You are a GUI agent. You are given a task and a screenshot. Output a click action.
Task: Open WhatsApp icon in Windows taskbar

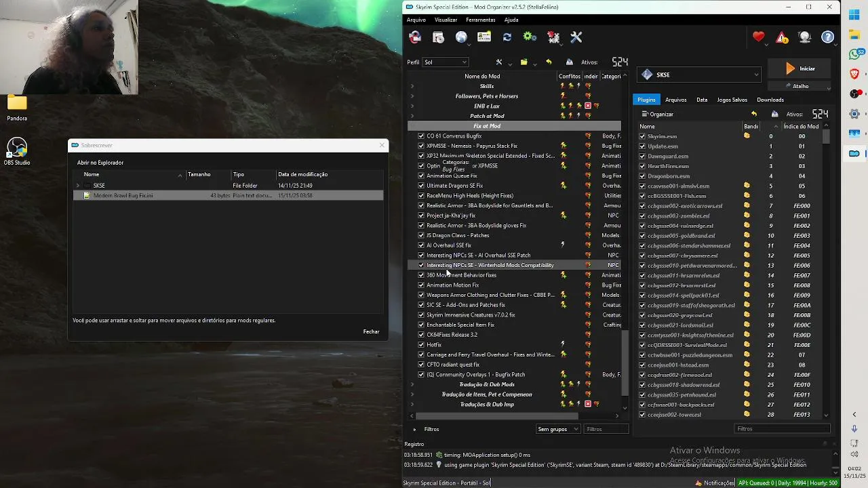854,54
